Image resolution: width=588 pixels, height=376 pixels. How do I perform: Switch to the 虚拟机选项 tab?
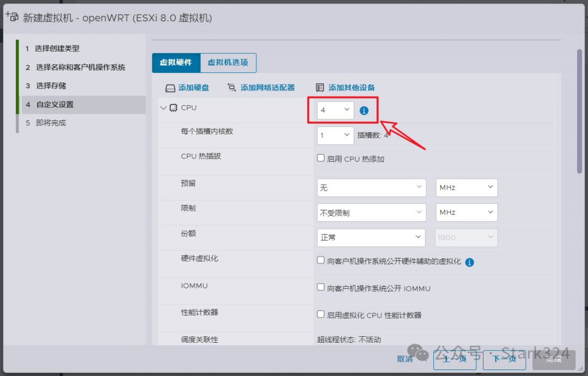pyautogui.click(x=228, y=63)
